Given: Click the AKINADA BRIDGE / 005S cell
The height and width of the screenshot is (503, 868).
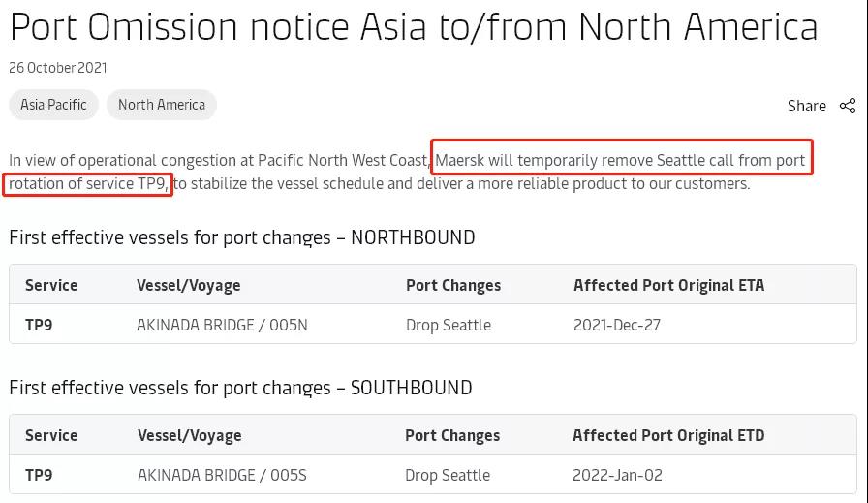Looking at the screenshot, I should click(x=222, y=475).
